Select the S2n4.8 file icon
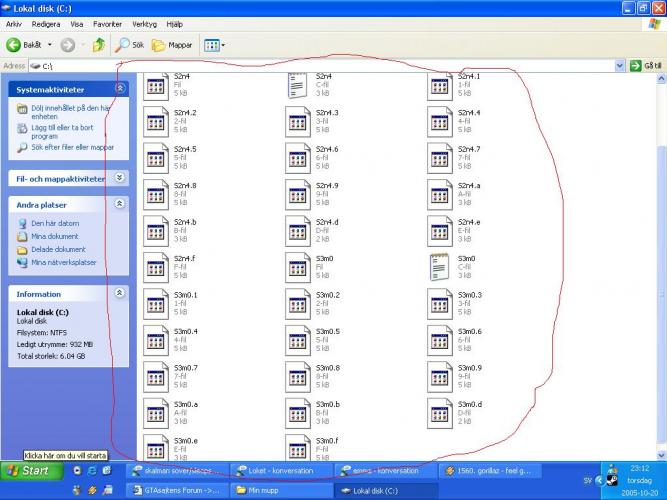The image size is (667, 500). (x=156, y=195)
